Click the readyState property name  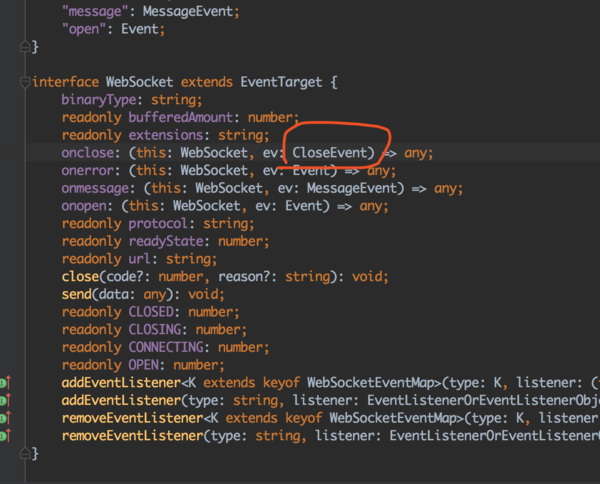[x=166, y=241]
